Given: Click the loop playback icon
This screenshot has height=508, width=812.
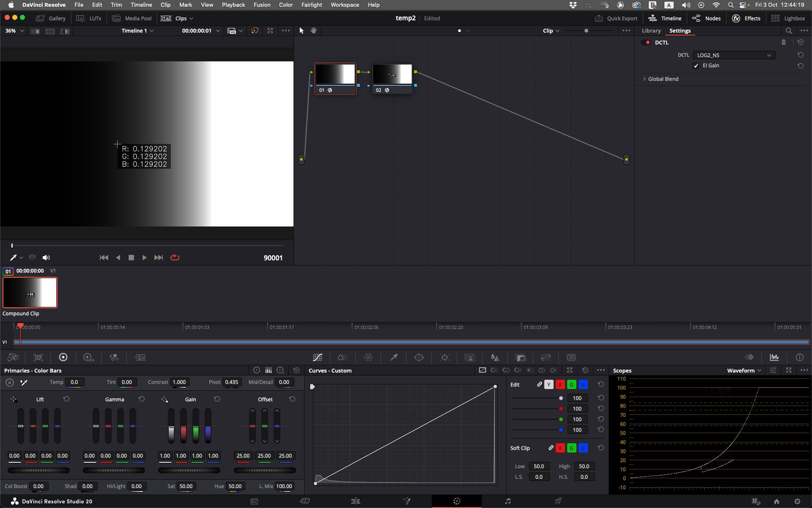Looking at the screenshot, I should (175, 257).
